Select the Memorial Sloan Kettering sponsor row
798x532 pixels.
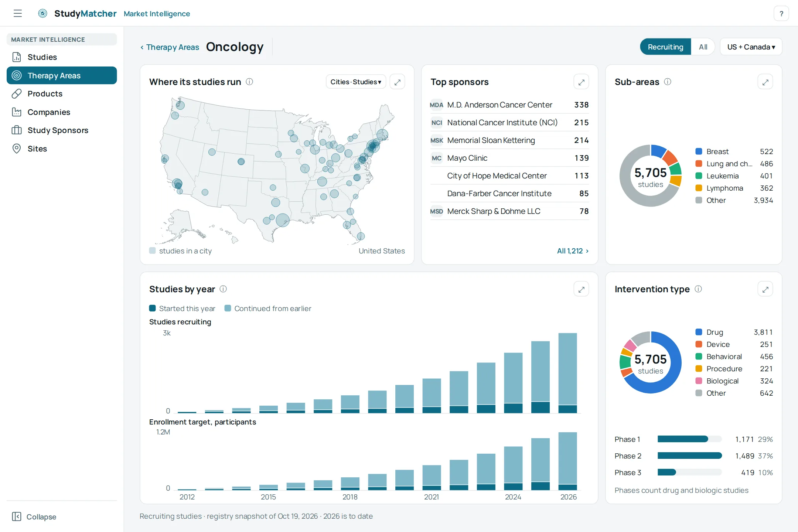tap(509, 140)
